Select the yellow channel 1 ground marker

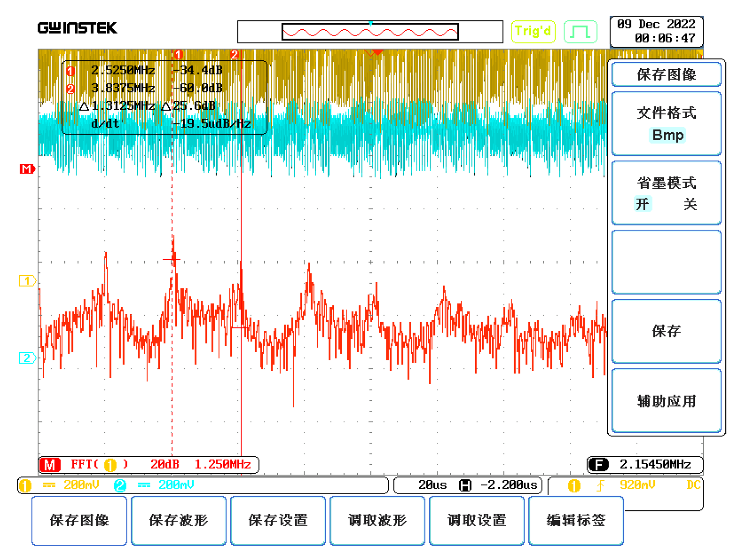pos(27,281)
